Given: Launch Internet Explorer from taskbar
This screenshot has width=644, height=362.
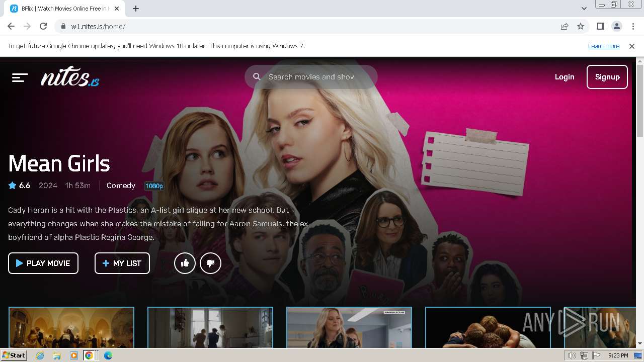Looking at the screenshot, I should [40, 355].
